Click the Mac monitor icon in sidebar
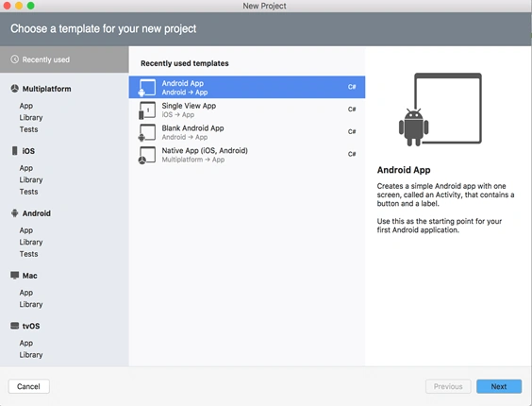 pyautogui.click(x=14, y=275)
